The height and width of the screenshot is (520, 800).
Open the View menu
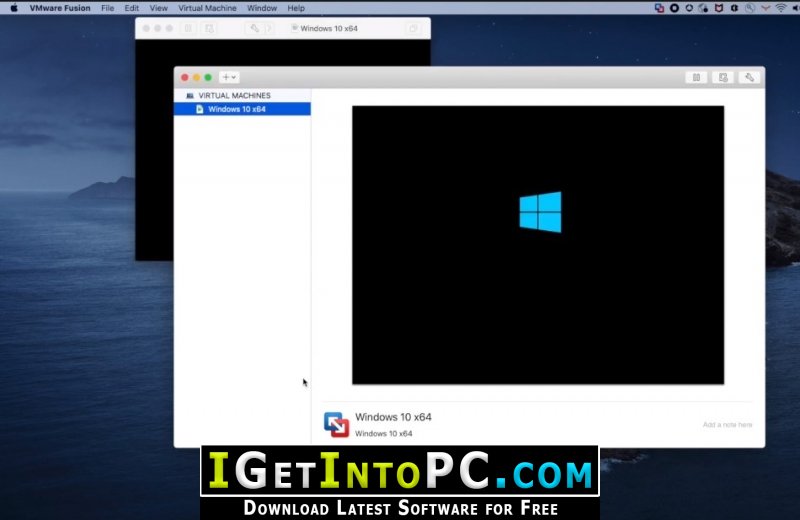click(158, 8)
